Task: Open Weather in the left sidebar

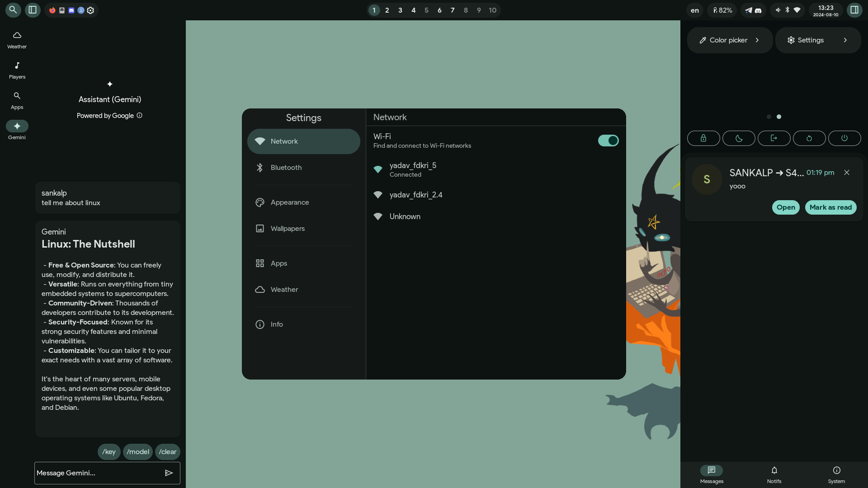Action: click(17, 40)
